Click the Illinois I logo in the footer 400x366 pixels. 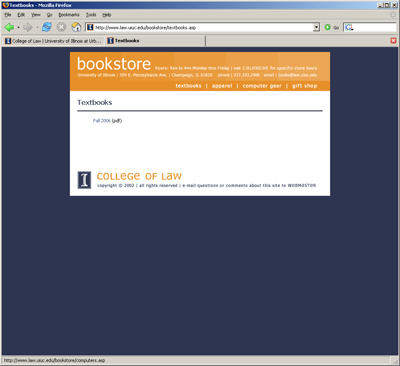click(x=84, y=180)
